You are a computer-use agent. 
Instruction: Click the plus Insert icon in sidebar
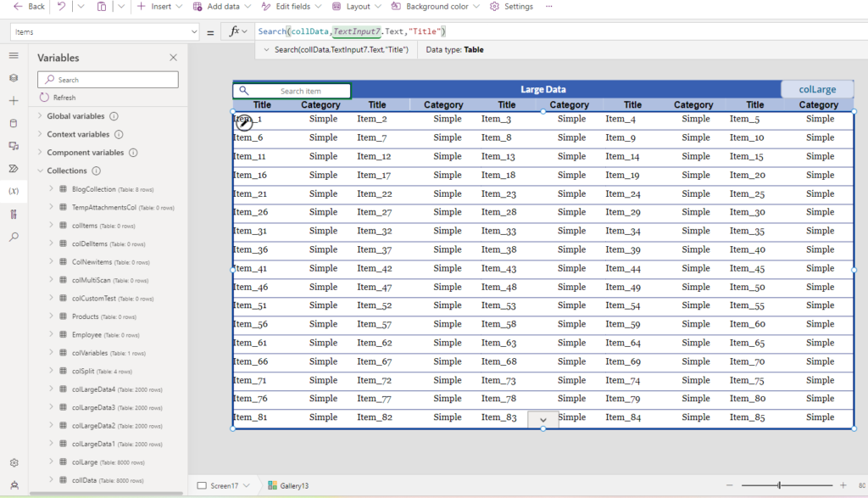point(14,101)
